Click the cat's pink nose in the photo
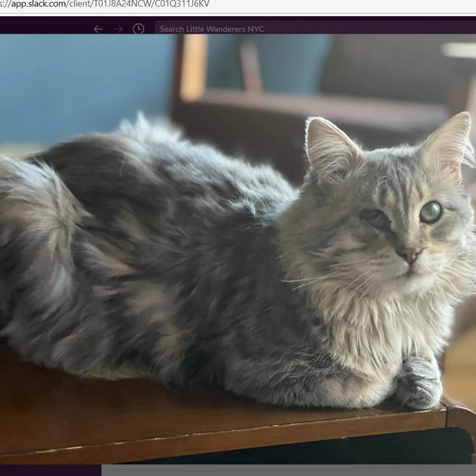 [x=411, y=256]
